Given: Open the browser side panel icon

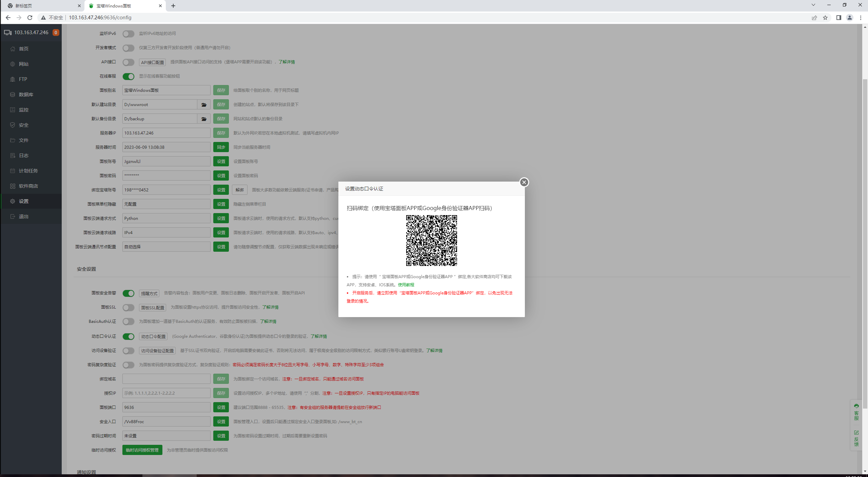Looking at the screenshot, I should [x=839, y=18].
